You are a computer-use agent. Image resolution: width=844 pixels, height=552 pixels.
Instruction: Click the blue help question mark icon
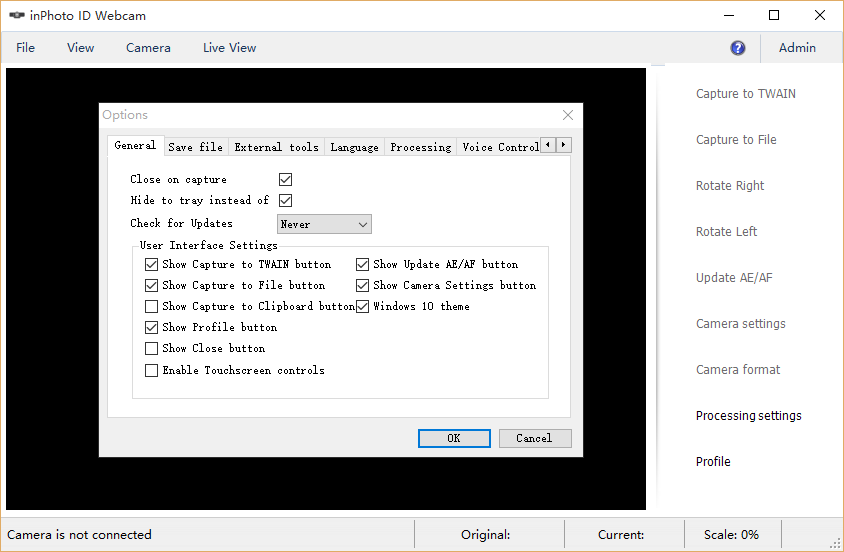coord(738,48)
